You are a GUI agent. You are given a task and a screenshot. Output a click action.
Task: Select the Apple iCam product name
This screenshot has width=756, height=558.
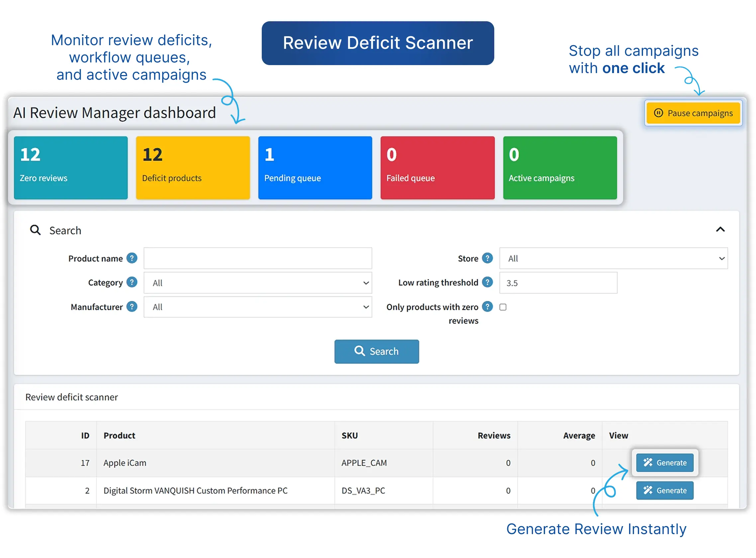point(125,463)
